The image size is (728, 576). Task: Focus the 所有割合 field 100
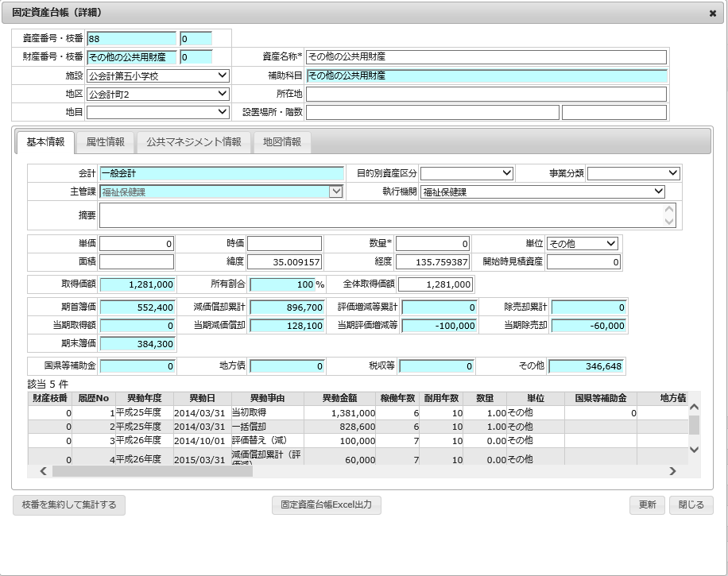coord(282,284)
